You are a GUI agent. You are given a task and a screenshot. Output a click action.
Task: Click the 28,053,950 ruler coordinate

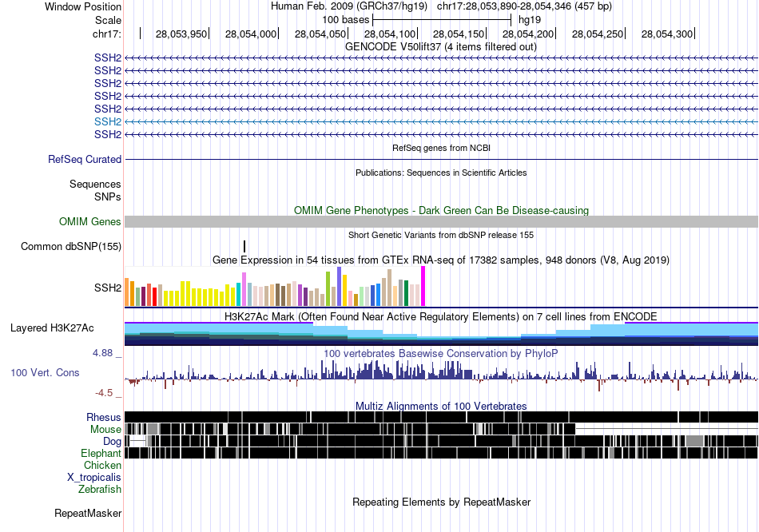[x=181, y=34]
